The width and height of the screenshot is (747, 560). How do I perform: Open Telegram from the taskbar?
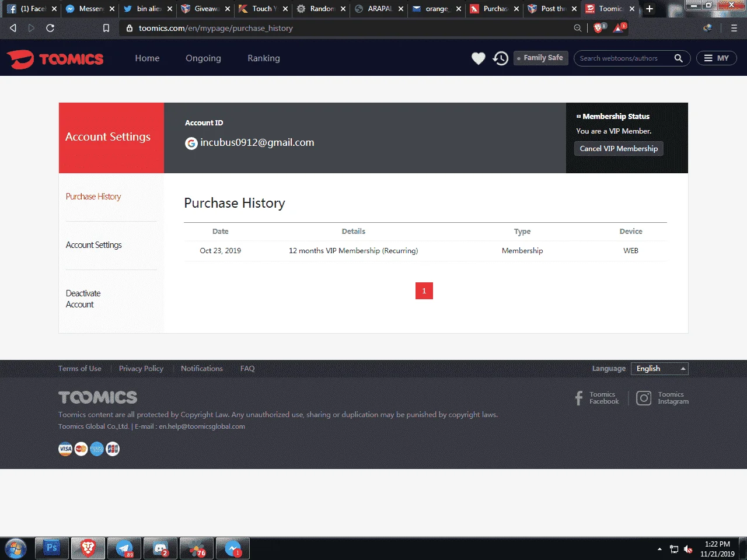[x=124, y=548]
